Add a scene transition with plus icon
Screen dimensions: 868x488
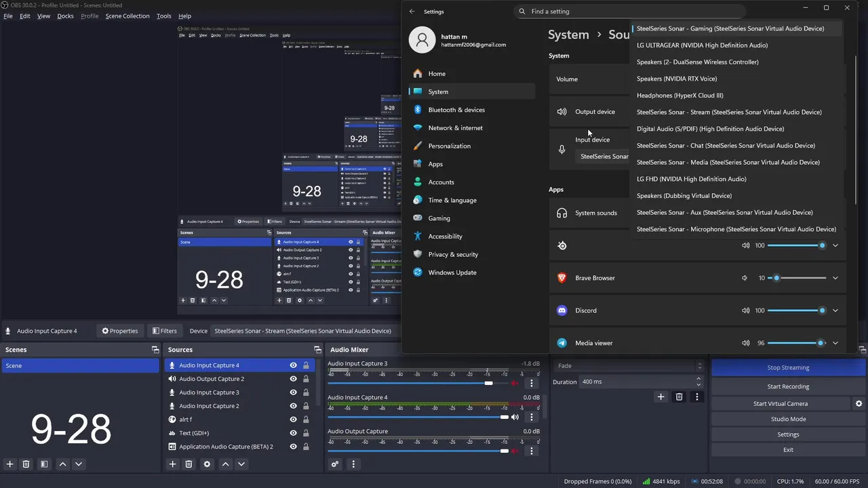tap(661, 397)
